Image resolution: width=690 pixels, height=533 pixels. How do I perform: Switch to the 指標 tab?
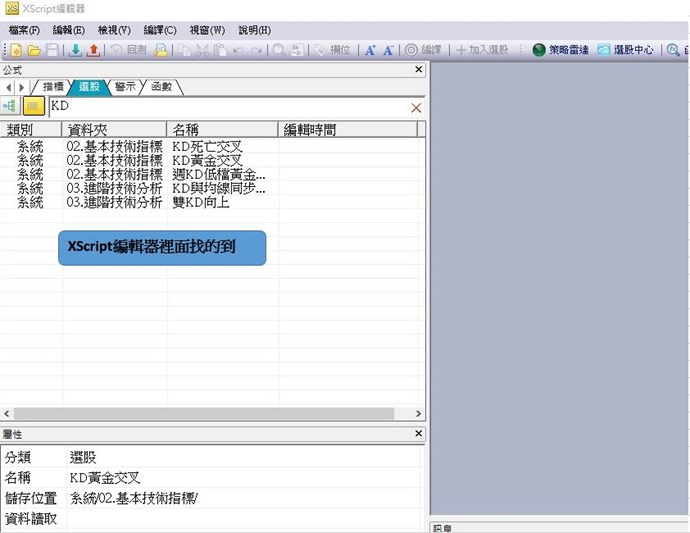coord(53,87)
